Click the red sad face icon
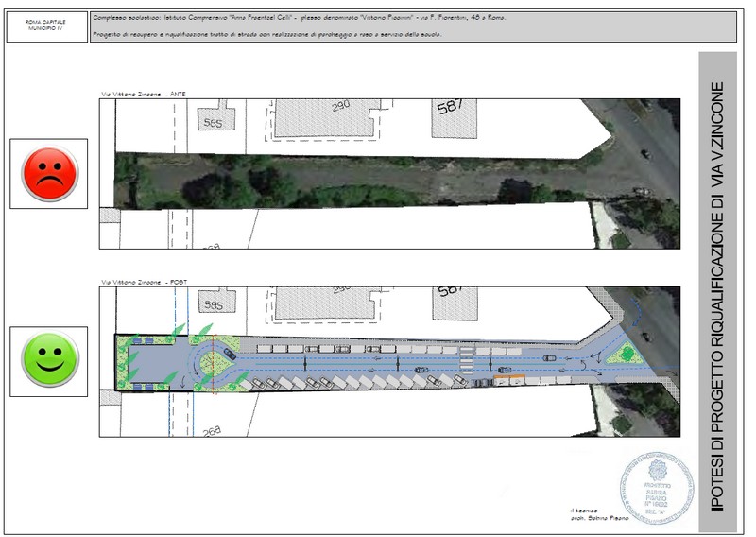This screenshot has height=537, width=756. coord(49,172)
